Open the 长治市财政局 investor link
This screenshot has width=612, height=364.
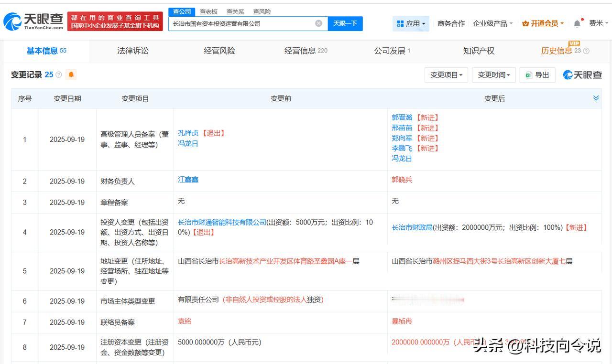(x=412, y=228)
